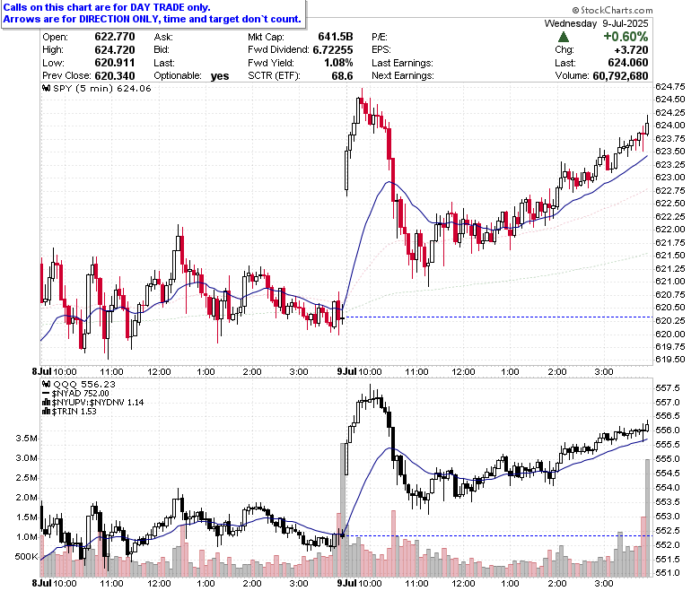Click the $NYAD line legend icon
700x591 pixels.
(46, 394)
